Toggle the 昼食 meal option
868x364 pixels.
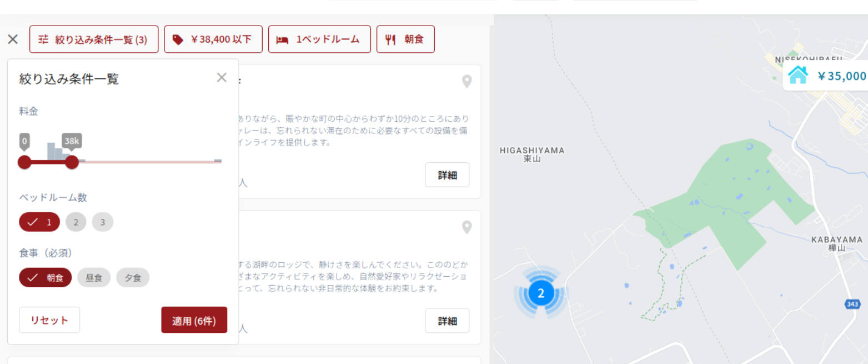(x=94, y=278)
